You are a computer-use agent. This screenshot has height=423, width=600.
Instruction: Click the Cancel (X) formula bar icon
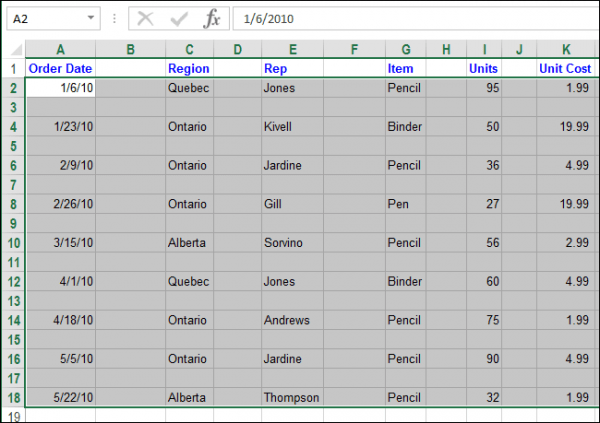point(145,18)
